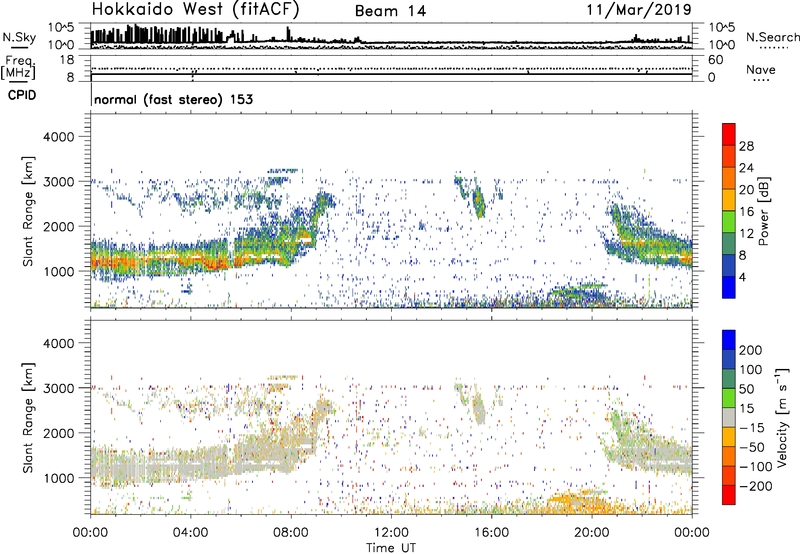Click the gray segment of the velocity colorbar
The image size is (800, 554).
point(729,417)
